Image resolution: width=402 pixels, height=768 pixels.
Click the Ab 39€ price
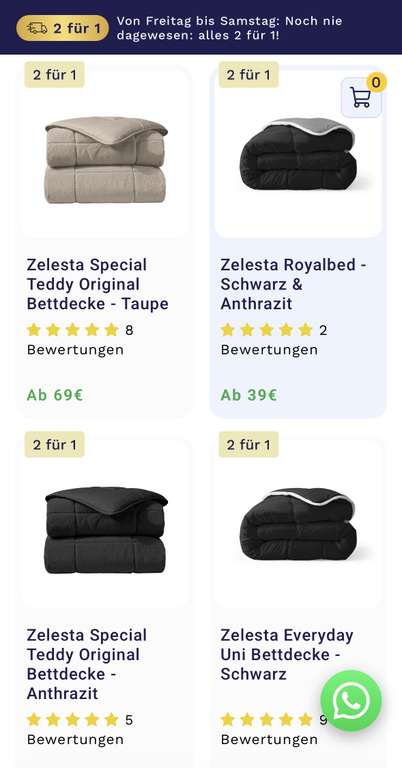(249, 395)
